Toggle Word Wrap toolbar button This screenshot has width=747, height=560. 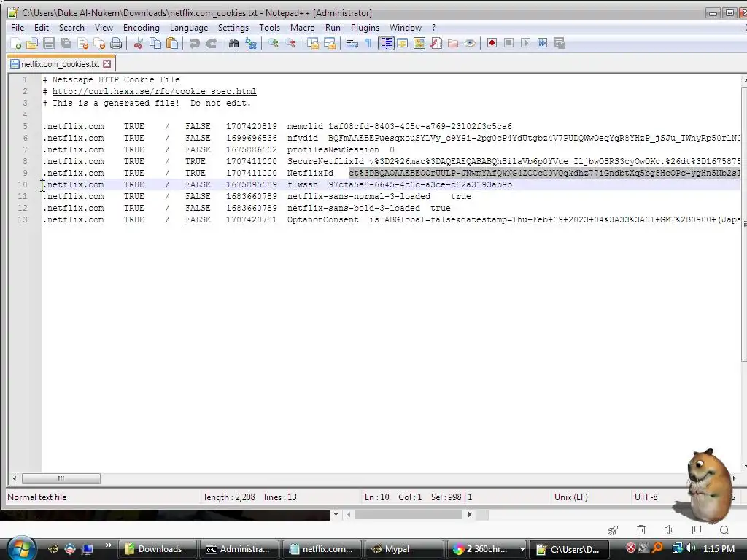[x=352, y=43]
